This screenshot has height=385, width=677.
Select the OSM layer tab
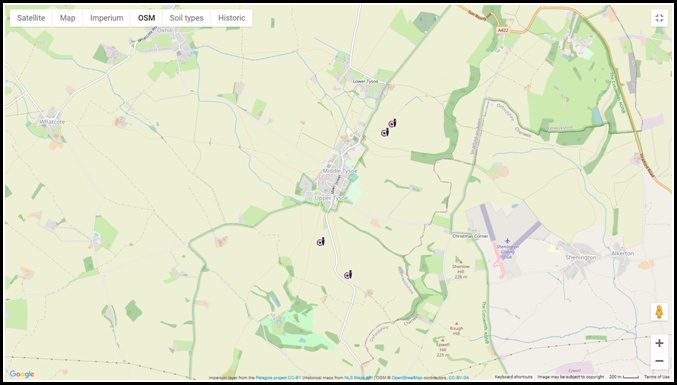146,18
